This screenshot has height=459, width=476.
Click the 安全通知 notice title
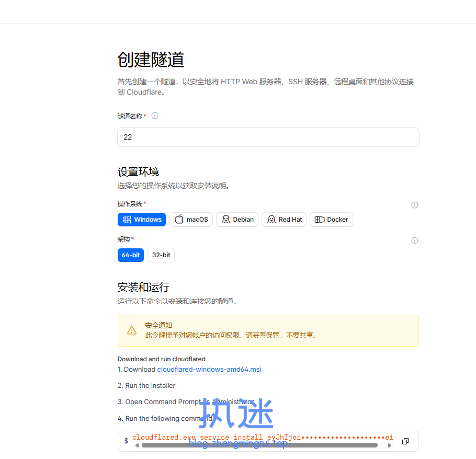pyautogui.click(x=158, y=325)
